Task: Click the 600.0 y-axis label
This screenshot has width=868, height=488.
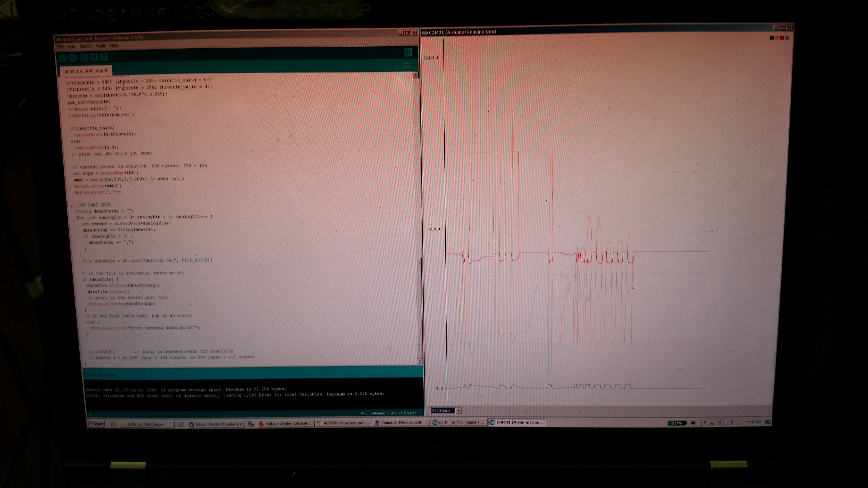Action: [435, 229]
